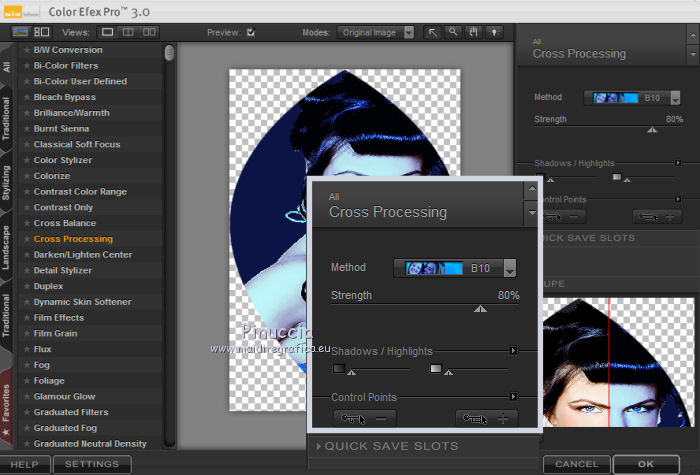This screenshot has height=475, width=700.
Task: Toggle the Preview checkbox
Action: pos(251,33)
